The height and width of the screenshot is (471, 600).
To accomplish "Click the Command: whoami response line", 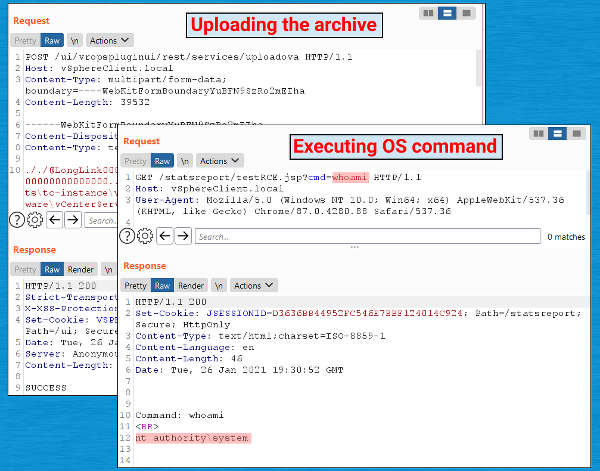I will pos(179,415).
